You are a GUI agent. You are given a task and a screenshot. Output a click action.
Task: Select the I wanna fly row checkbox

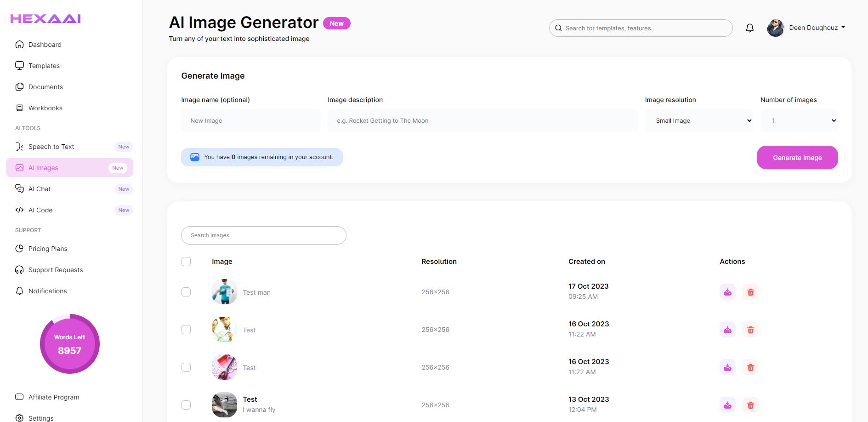point(186,405)
